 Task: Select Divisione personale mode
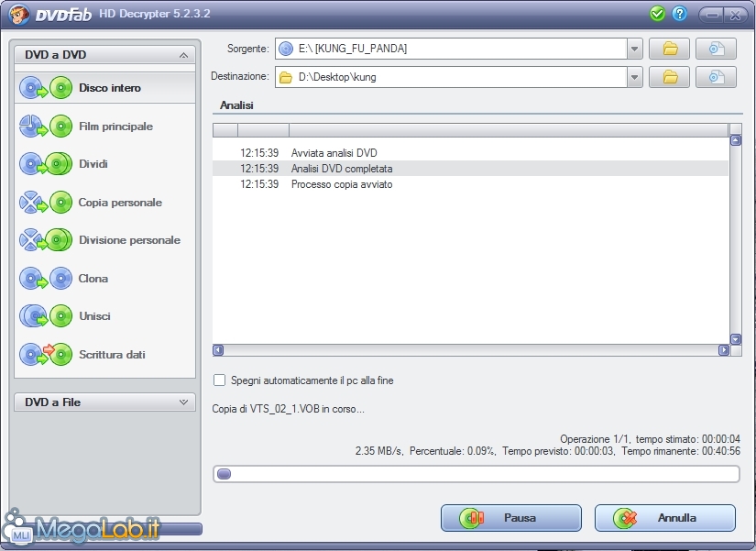tap(105, 240)
